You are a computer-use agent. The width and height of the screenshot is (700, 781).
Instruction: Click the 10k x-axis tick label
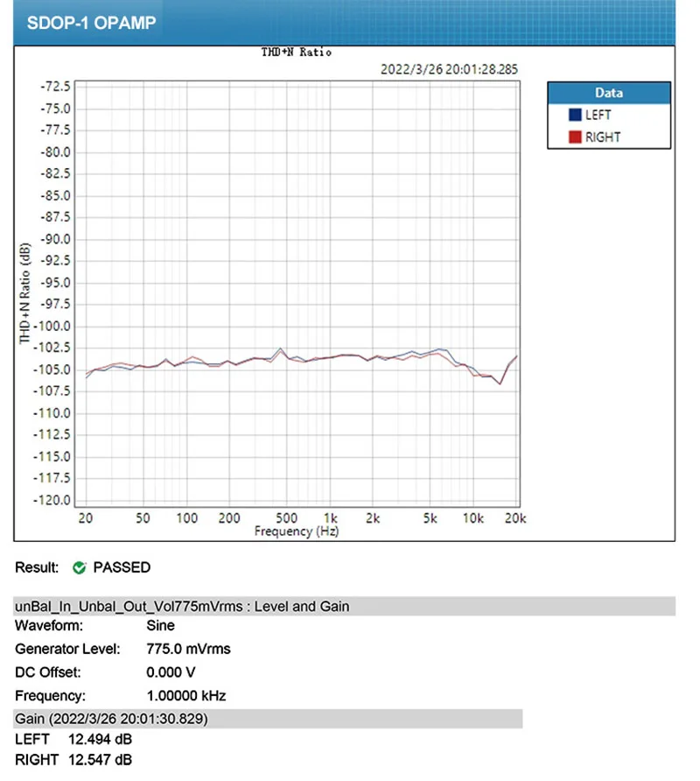tap(473, 518)
